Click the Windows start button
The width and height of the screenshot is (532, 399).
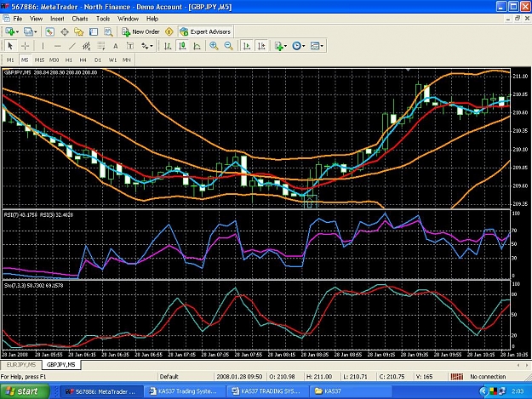(25, 391)
